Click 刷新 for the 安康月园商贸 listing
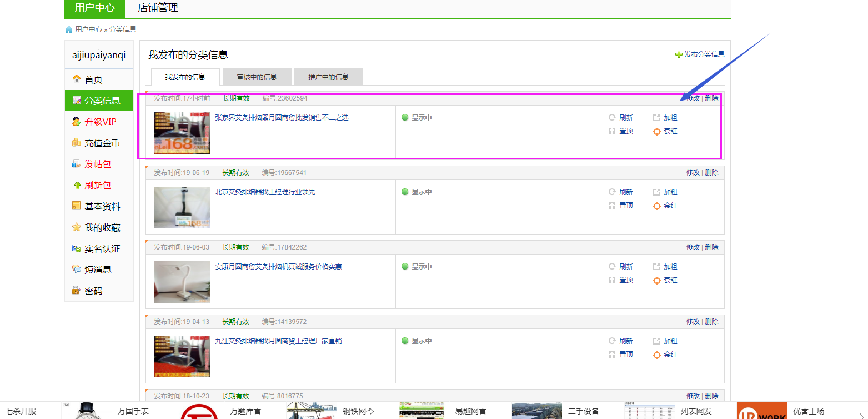Image resolution: width=868 pixels, height=419 pixels. pos(626,267)
